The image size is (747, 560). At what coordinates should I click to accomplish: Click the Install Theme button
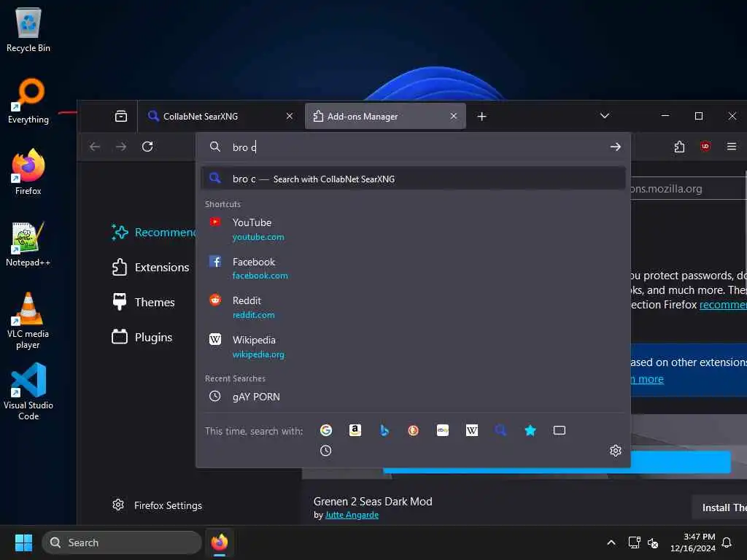[719, 507]
